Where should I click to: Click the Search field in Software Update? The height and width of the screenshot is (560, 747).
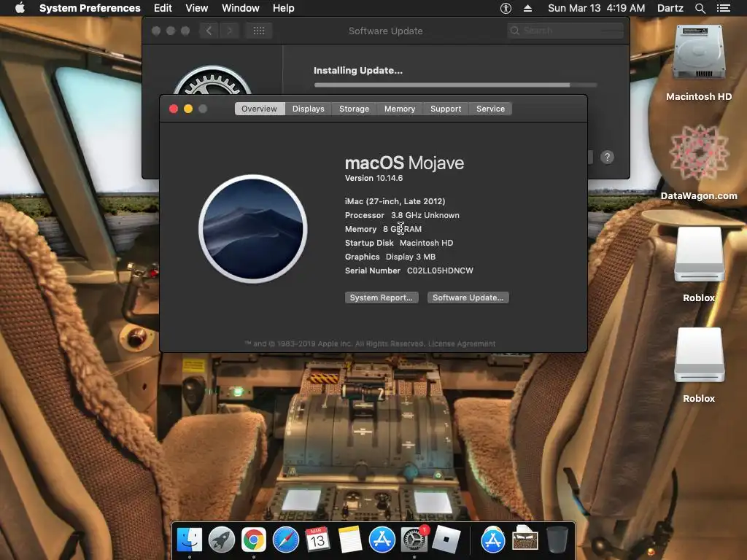[565, 31]
